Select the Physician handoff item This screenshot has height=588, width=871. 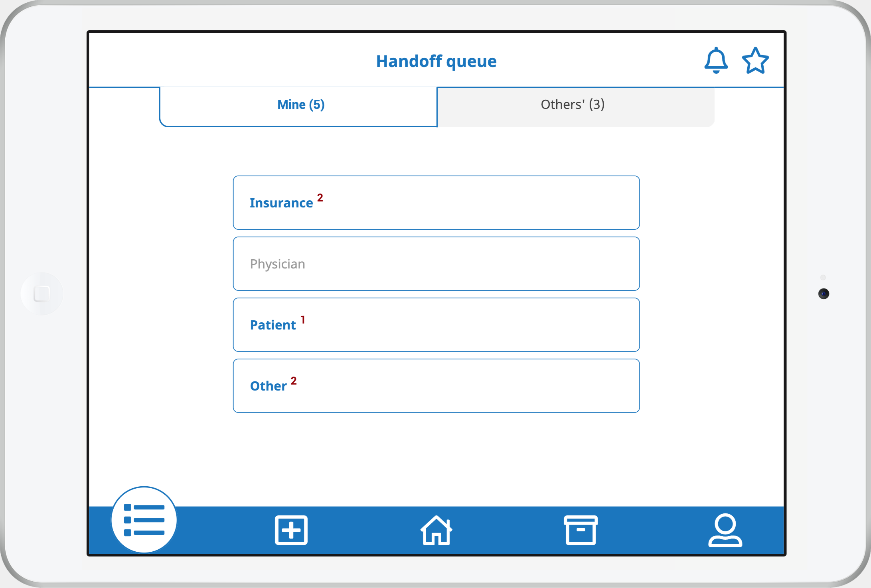click(435, 264)
